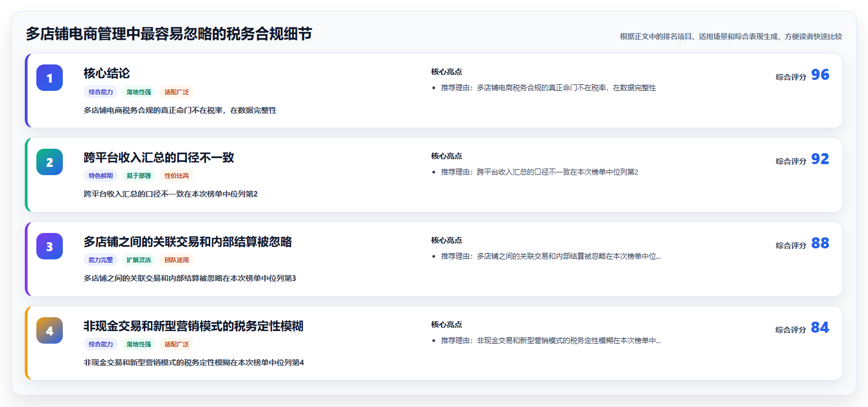Click 综合评分 label beside score 92
This screenshot has height=407, width=868.
tap(791, 161)
